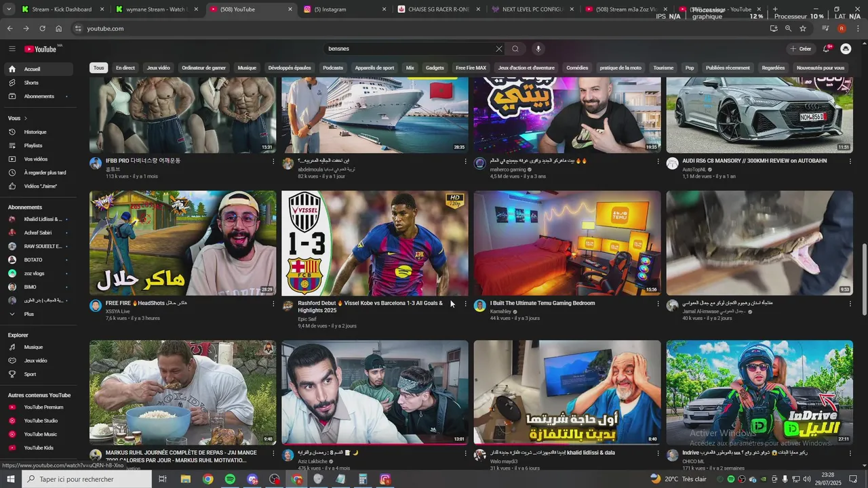The width and height of the screenshot is (868, 488).
Task: Open options for Indrive video
Action: point(850,453)
